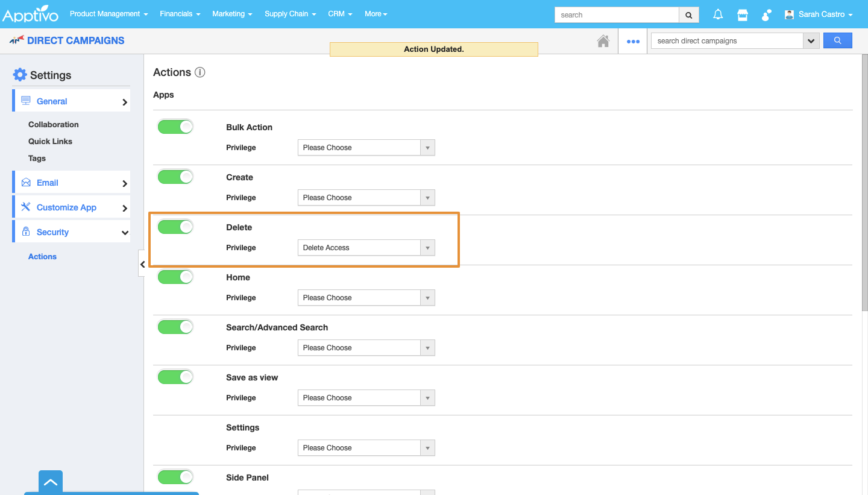
Task: Click the top search magnifier icon
Action: 689,15
